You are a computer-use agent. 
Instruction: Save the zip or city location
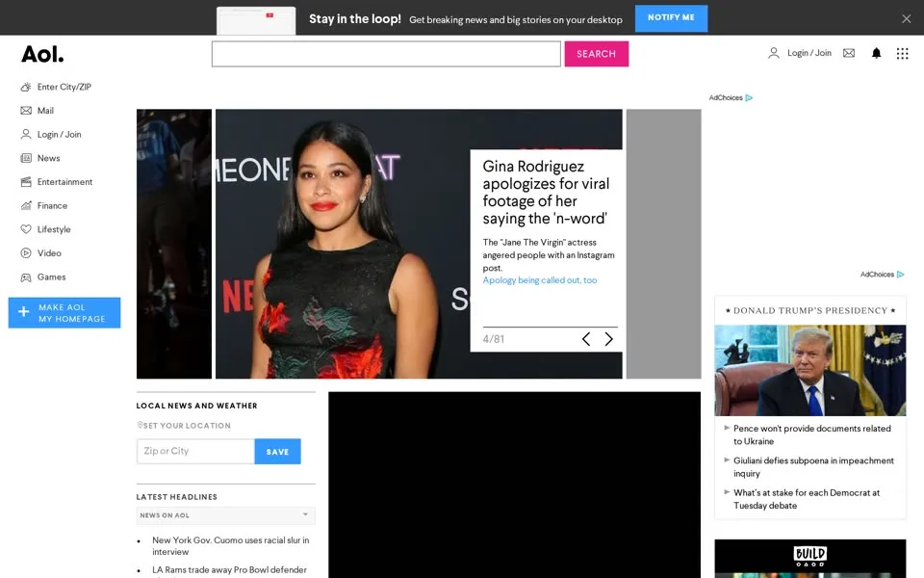277,451
